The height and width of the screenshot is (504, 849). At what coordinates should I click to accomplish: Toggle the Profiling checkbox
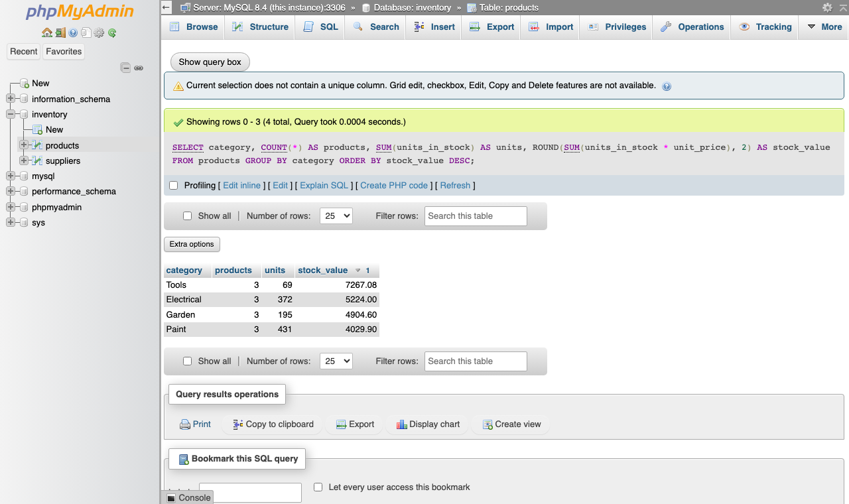click(174, 186)
